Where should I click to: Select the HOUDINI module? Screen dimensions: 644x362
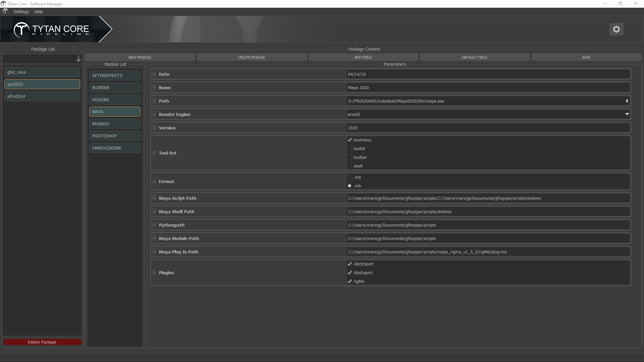pos(115,100)
